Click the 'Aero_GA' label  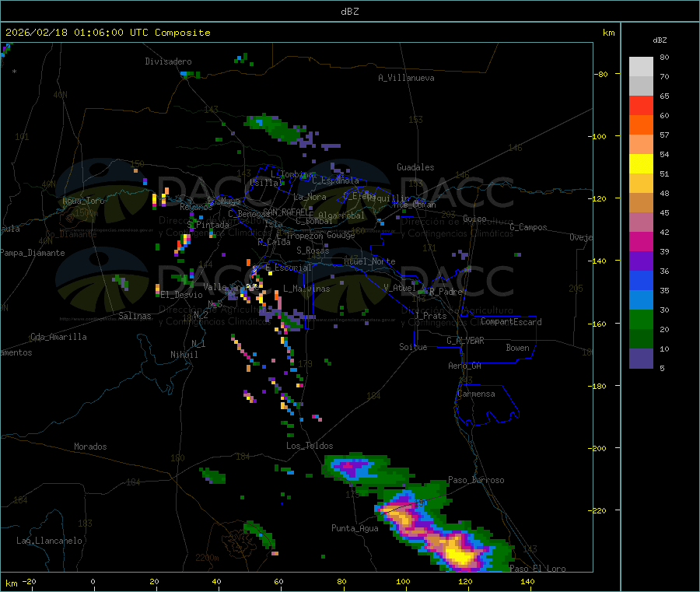pos(465,366)
